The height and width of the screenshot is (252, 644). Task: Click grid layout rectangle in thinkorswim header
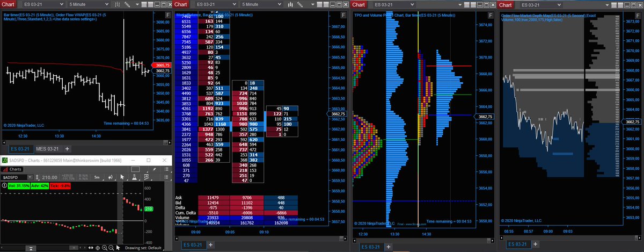[x=135, y=169]
